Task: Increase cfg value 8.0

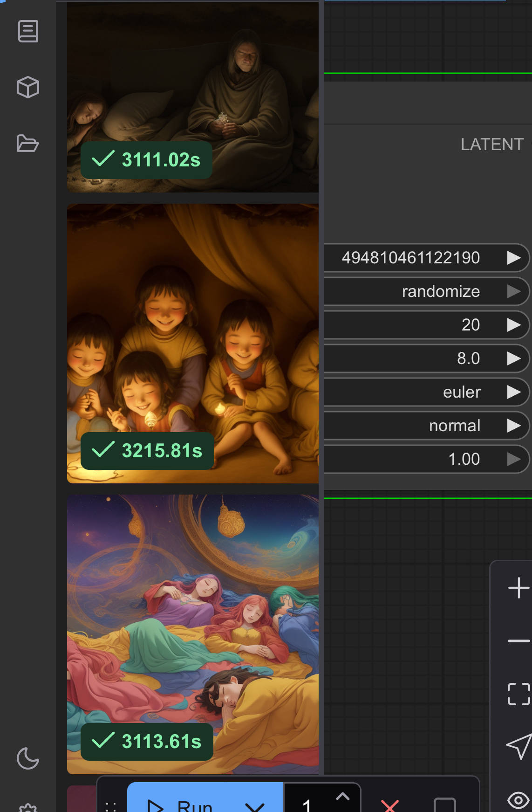Action: (514, 358)
